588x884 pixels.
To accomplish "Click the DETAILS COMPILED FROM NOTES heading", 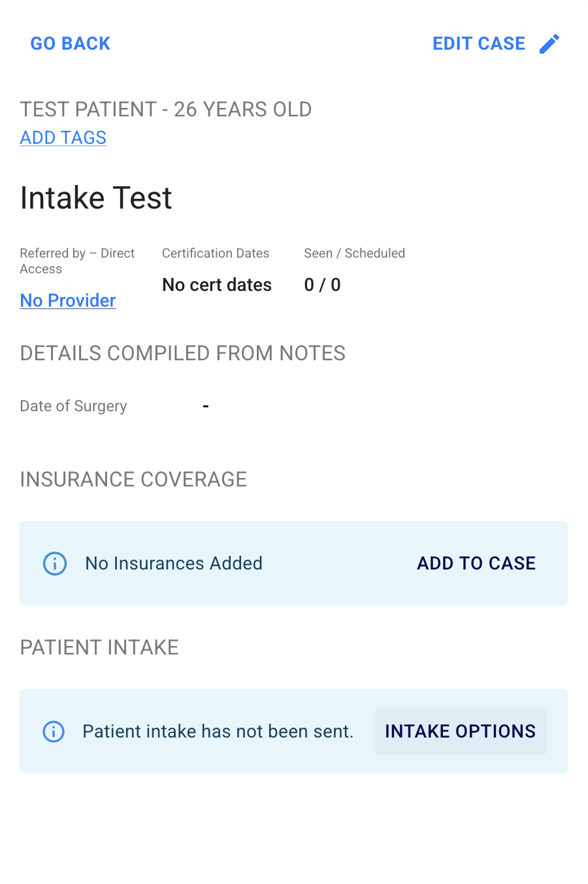I will point(183,353).
